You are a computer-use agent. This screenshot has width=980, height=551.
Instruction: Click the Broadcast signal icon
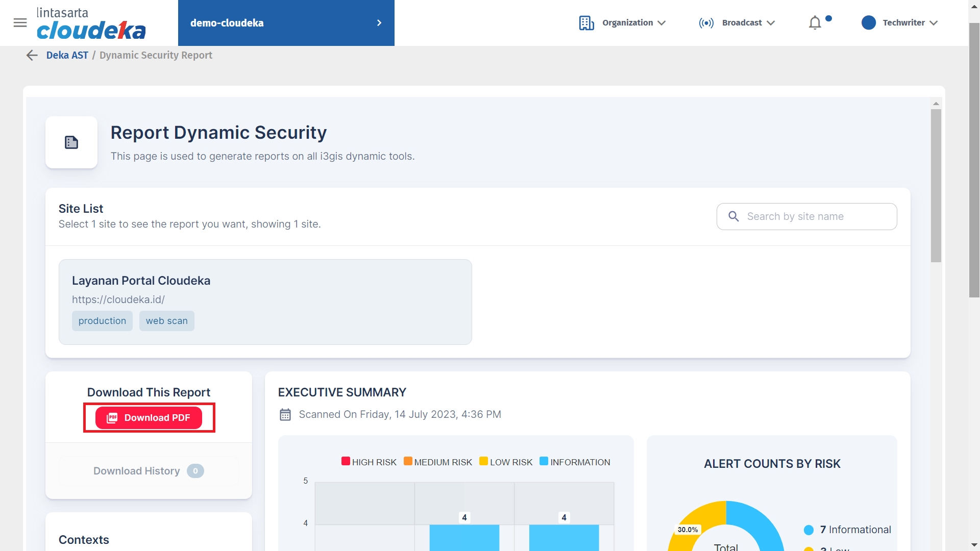[x=706, y=23]
